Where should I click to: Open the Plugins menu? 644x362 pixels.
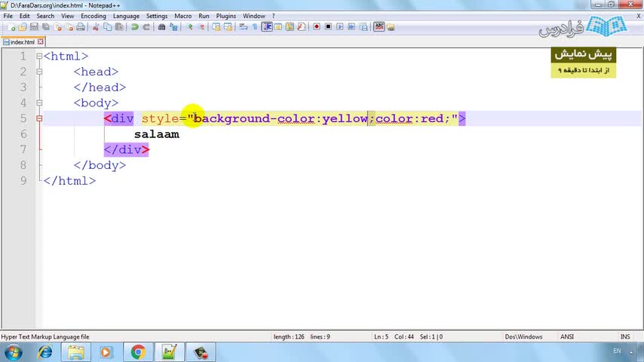(x=226, y=16)
